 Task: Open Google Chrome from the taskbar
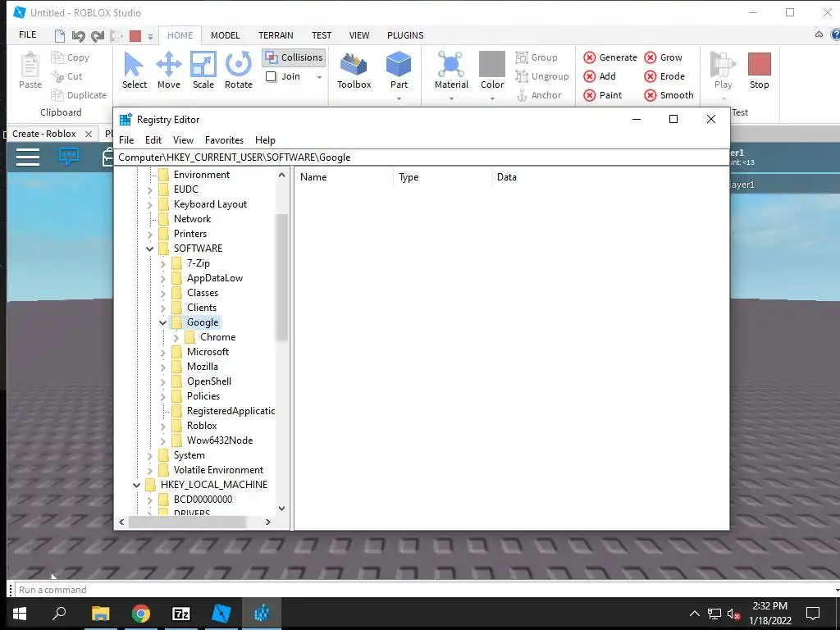[x=141, y=614]
